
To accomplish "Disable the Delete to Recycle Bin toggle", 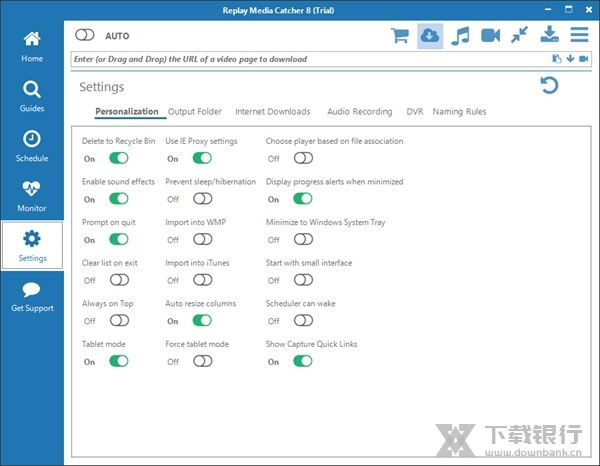I will click(x=119, y=158).
